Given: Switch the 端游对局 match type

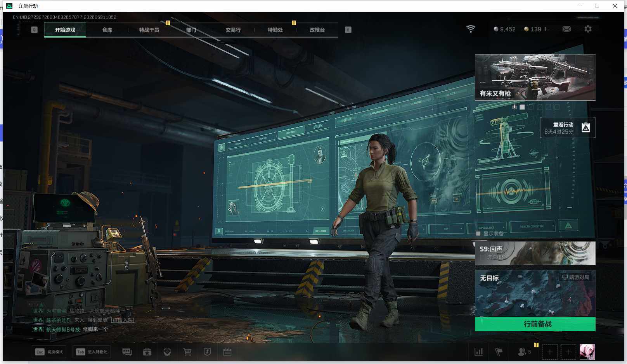Looking at the screenshot, I should pyautogui.click(x=576, y=277).
